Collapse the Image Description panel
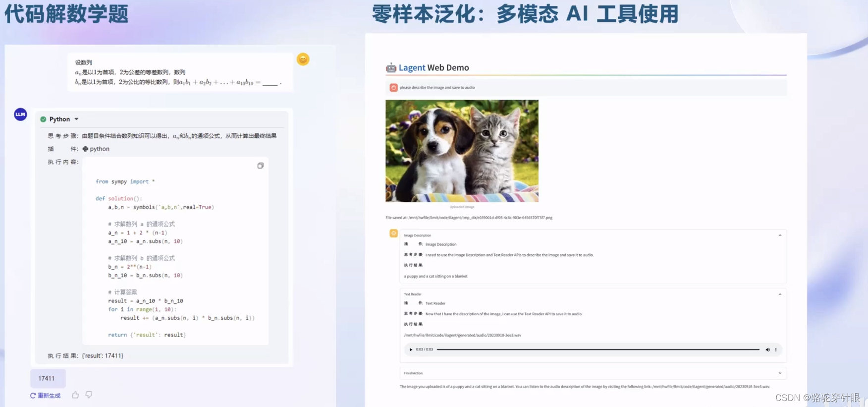This screenshot has height=407, width=868. 780,235
